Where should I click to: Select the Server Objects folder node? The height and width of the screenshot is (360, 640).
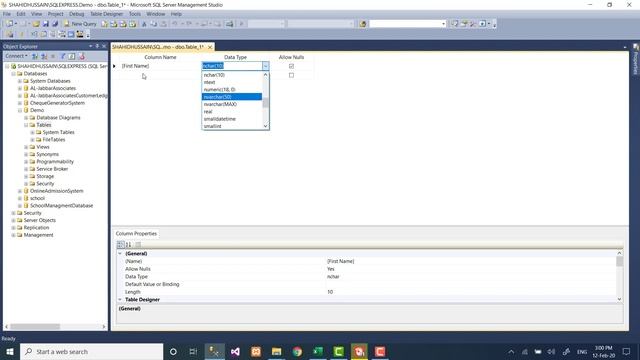(x=40, y=220)
